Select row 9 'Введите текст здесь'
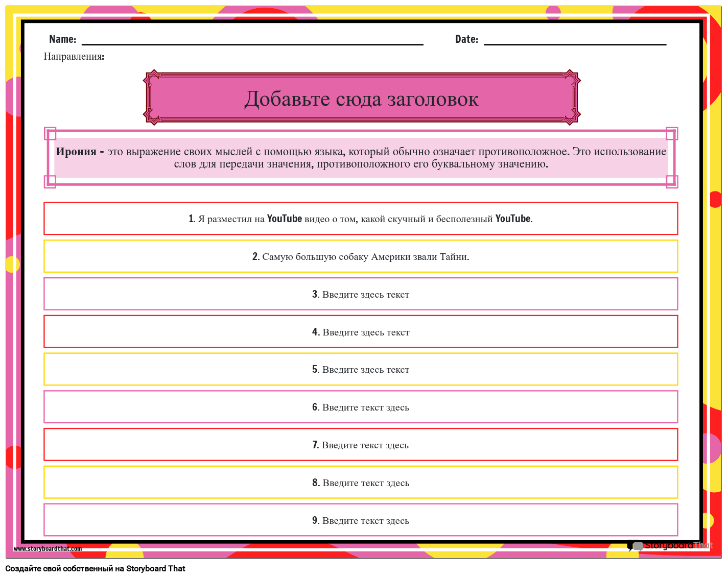The image size is (728, 578). pos(361,520)
